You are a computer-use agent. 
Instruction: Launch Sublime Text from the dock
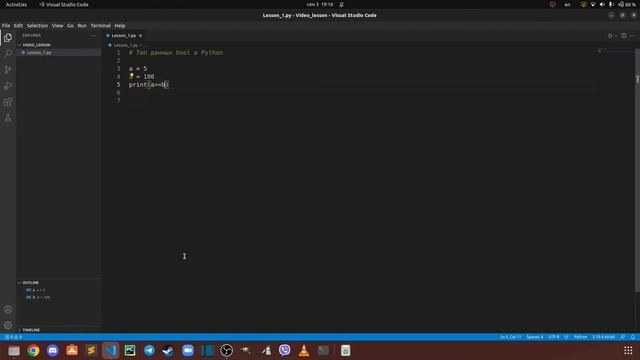click(x=91, y=351)
